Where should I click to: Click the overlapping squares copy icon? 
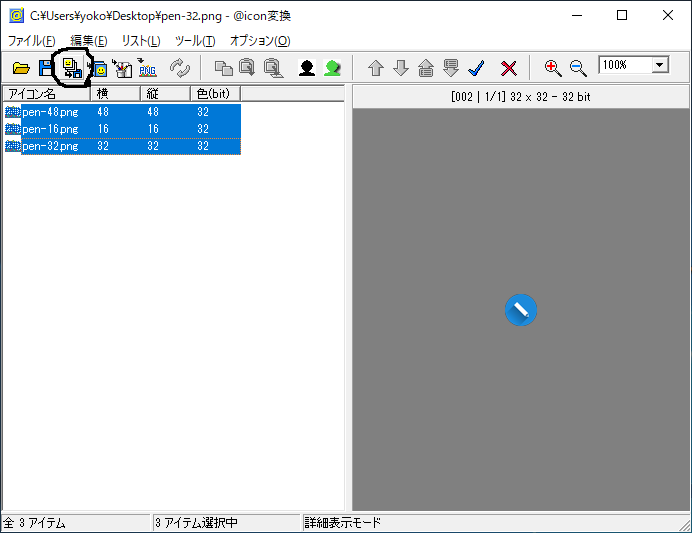coord(223,68)
